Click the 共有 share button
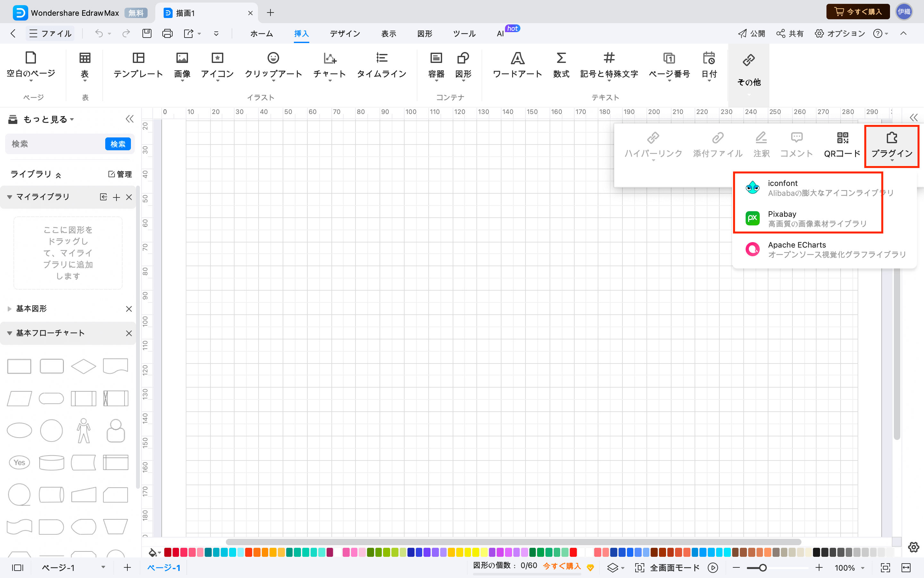This screenshot has width=924, height=578. [x=790, y=34]
